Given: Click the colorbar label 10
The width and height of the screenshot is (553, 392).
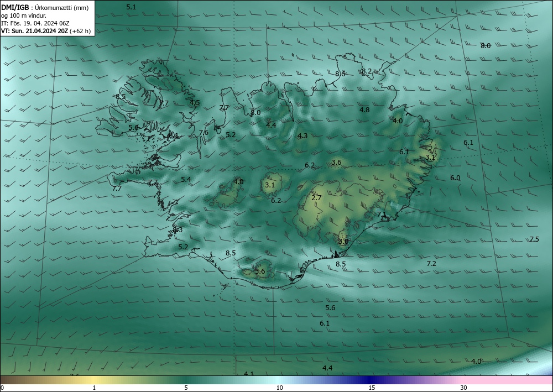Looking at the screenshot, I should click(x=279, y=388).
